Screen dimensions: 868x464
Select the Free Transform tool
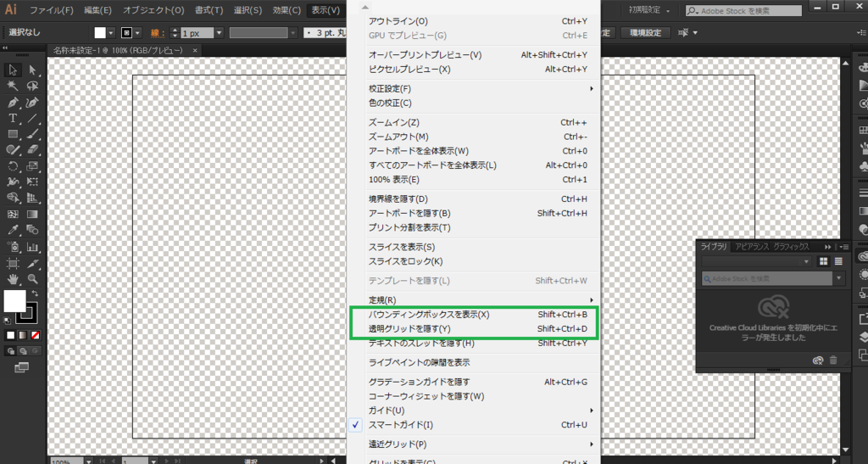[33, 182]
